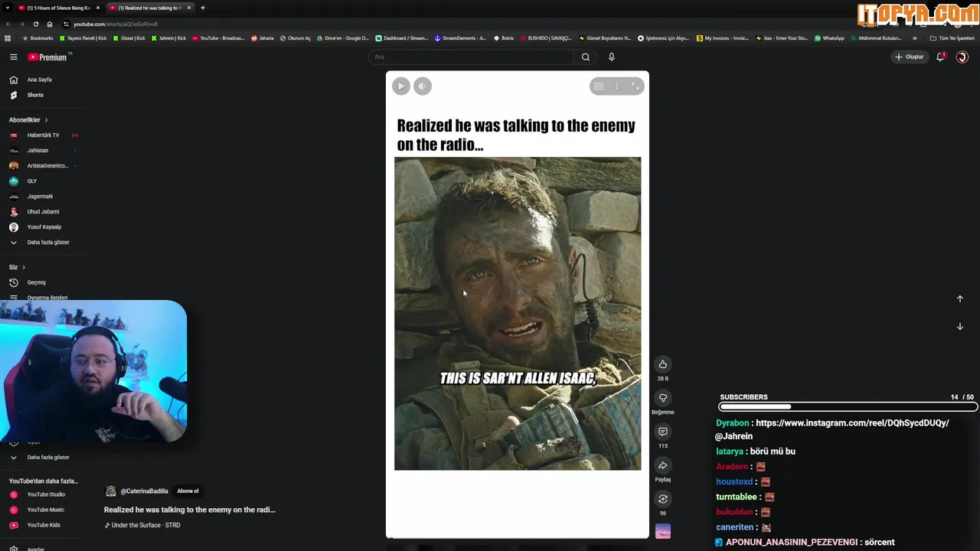Click the youtube.com address bar
Image resolution: width=980 pixels, height=551 pixels.
[x=115, y=24]
